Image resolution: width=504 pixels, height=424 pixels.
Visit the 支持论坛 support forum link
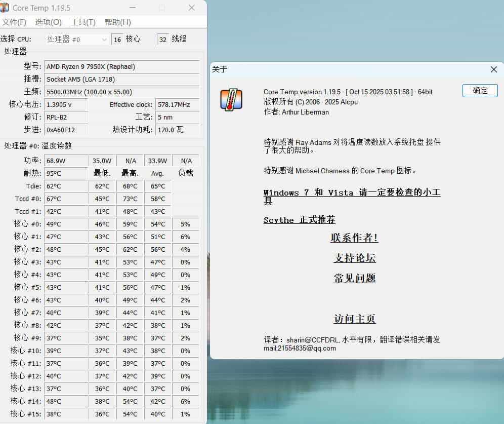point(354,258)
